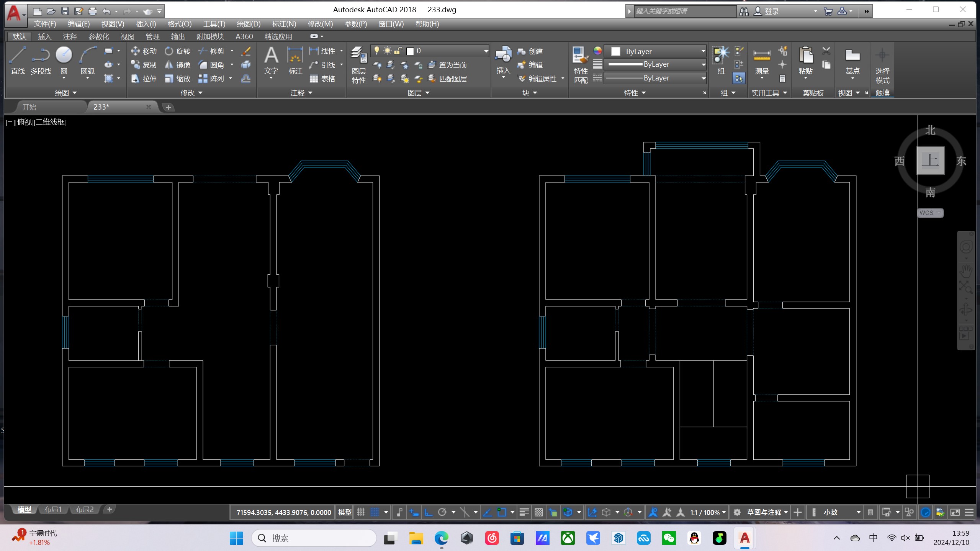Click the keyword search input field
Image resolution: width=980 pixels, height=551 pixels.
[x=684, y=11]
